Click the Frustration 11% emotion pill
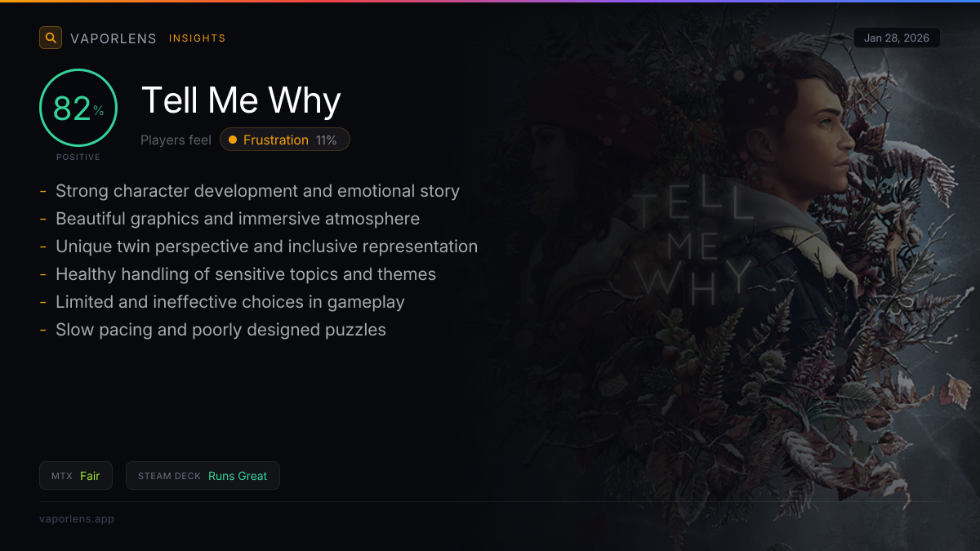This screenshot has width=980, height=551. click(x=285, y=140)
